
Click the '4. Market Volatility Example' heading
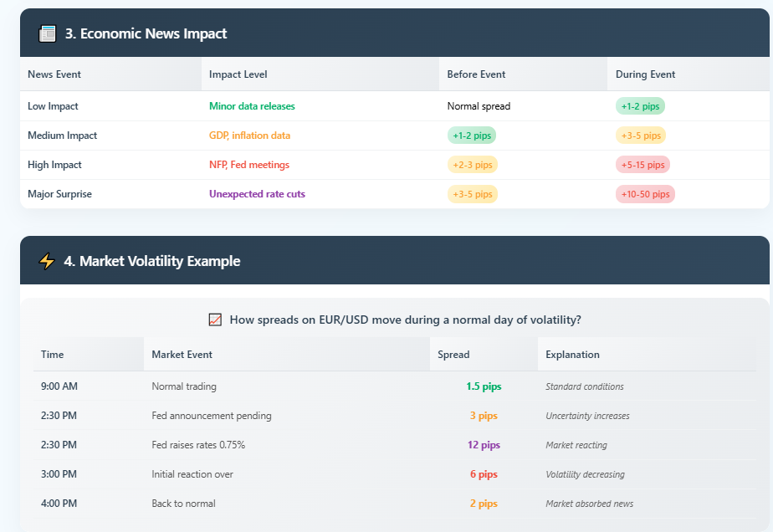(x=151, y=261)
